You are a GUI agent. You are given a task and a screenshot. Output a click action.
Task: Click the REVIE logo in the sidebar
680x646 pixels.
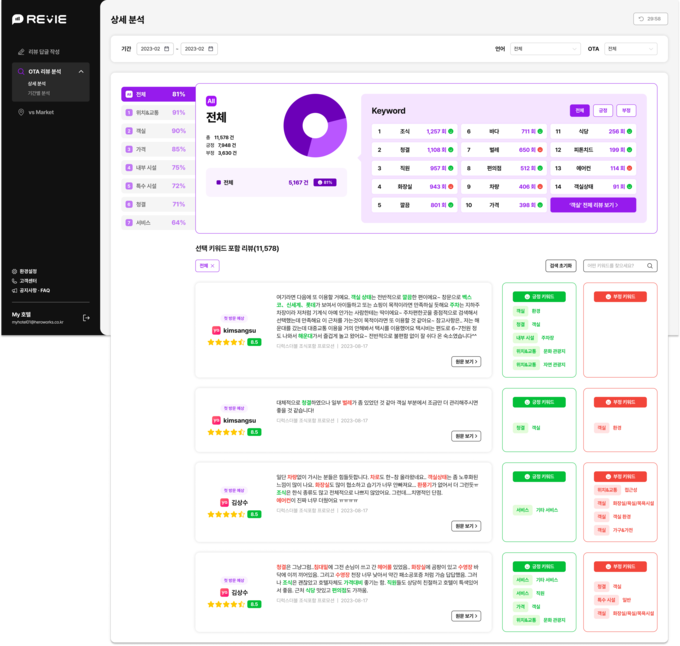tap(39, 19)
